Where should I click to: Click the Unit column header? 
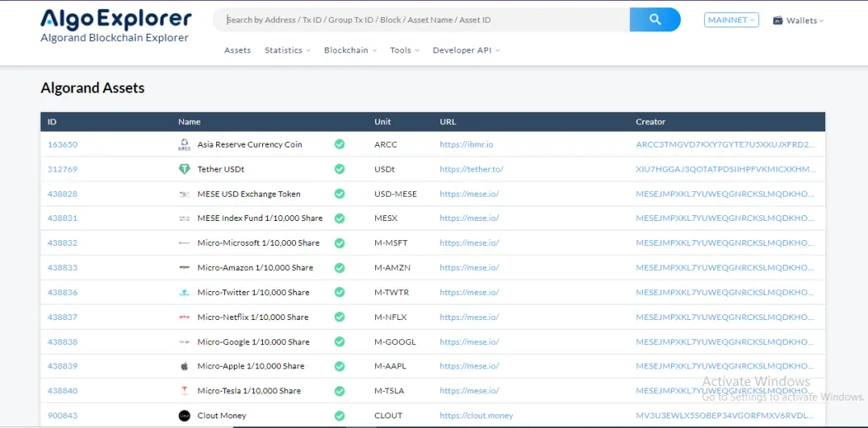382,122
